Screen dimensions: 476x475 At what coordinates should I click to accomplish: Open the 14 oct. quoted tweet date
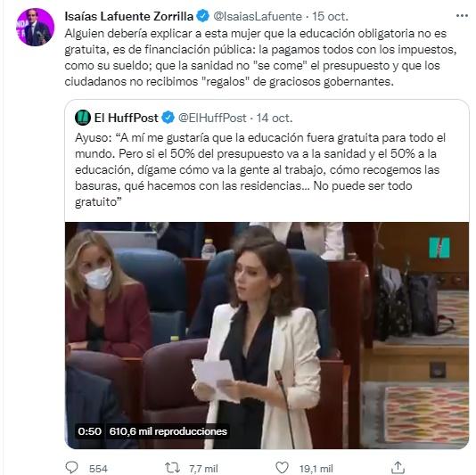coord(275,118)
